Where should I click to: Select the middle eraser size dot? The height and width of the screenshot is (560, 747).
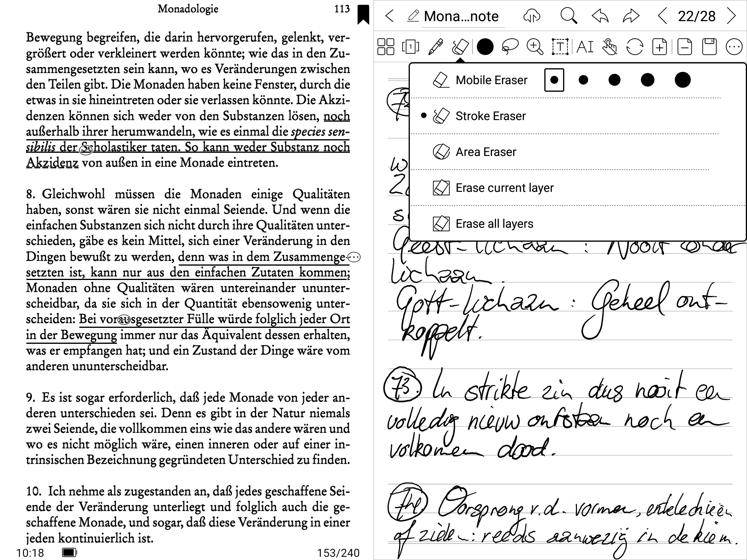(x=615, y=80)
